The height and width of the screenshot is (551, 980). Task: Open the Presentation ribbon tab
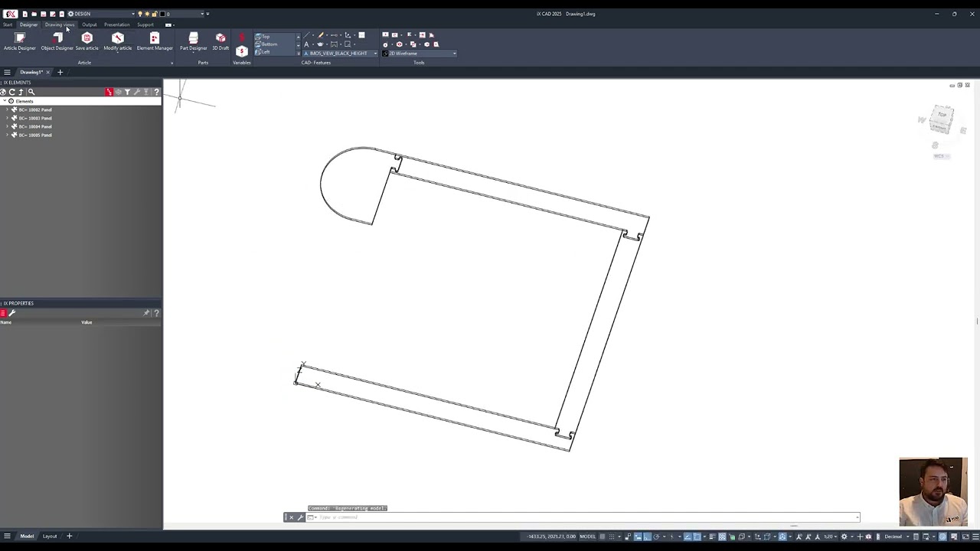pyautogui.click(x=117, y=24)
